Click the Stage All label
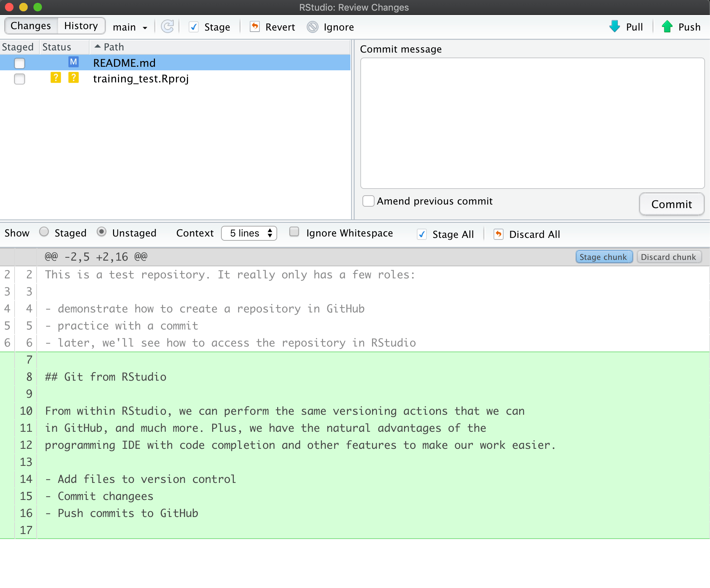This screenshot has height=588, width=710. [x=453, y=234]
